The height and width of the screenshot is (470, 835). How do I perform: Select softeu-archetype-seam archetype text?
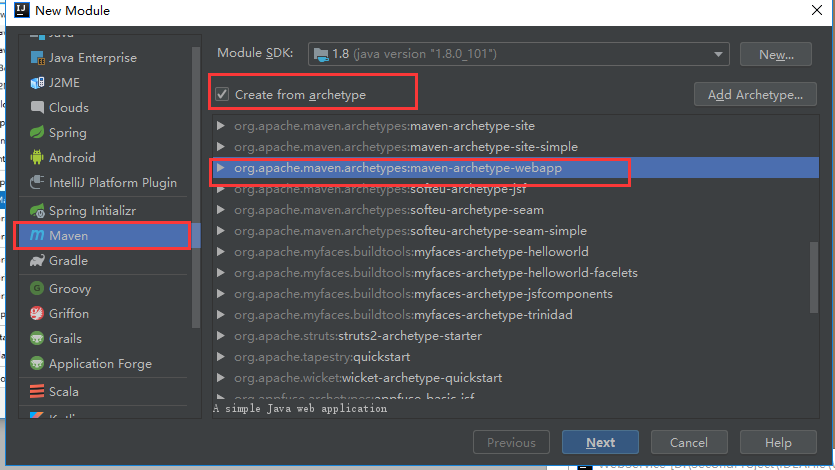[x=389, y=210]
